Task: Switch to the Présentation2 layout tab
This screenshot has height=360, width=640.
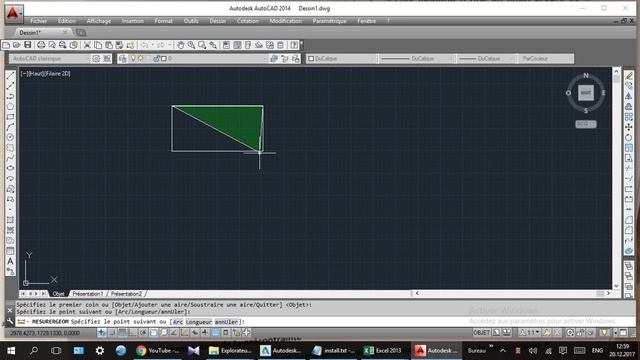Action: [127, 294]
